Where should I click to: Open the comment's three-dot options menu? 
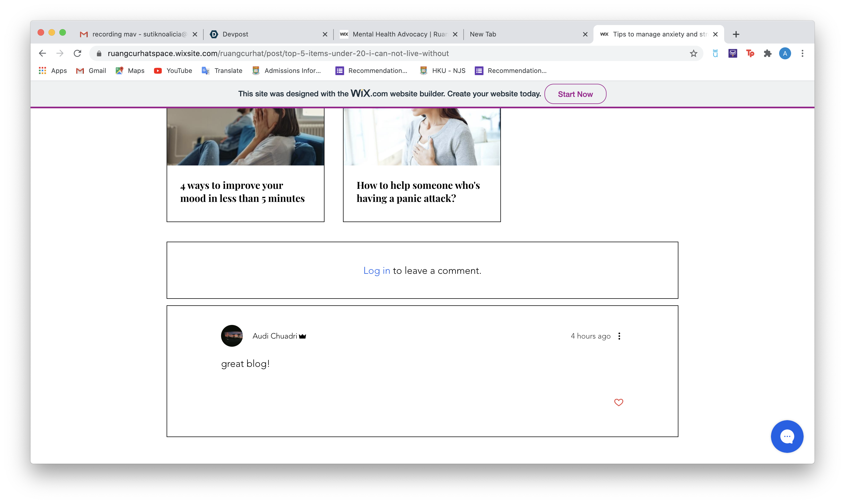pos(619,336)
